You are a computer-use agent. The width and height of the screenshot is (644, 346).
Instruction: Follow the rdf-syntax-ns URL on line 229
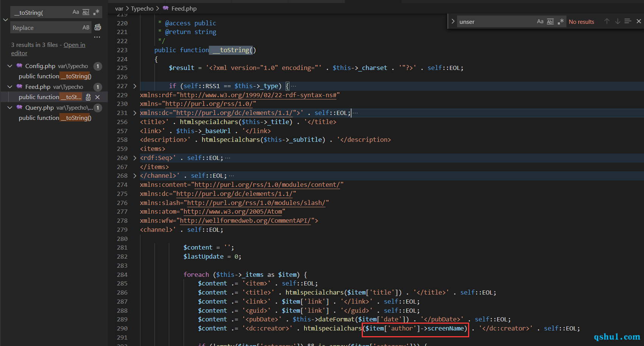click(x=258, y=95)
